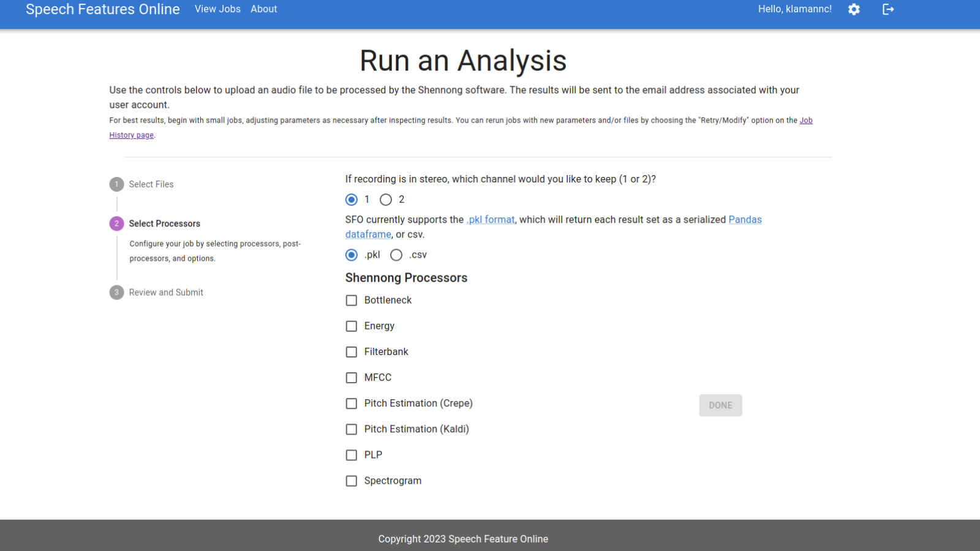
Task: Toggle the Energy processor checkbox
Action: [x=352, y=326]
